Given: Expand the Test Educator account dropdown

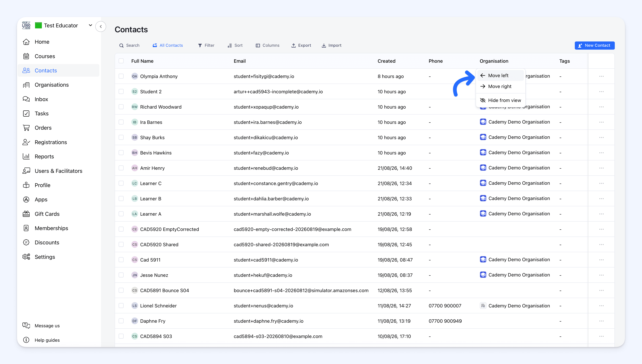Looking at the screenshot, I should point(90,25).
